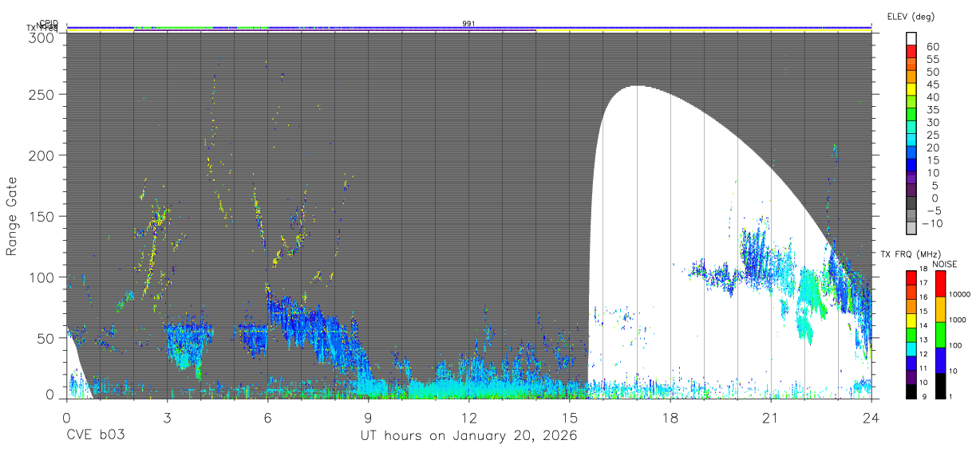
Task: Select the yellow swatch on the TX FRQ colorbar
Action: (911, 320)
